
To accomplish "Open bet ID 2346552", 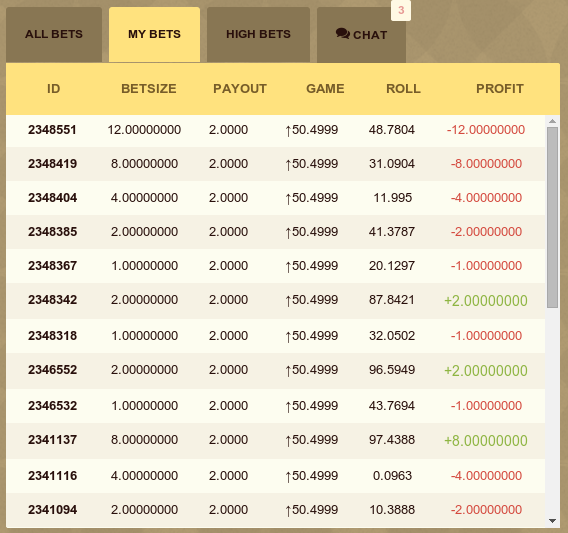I will tap(53, 370).
